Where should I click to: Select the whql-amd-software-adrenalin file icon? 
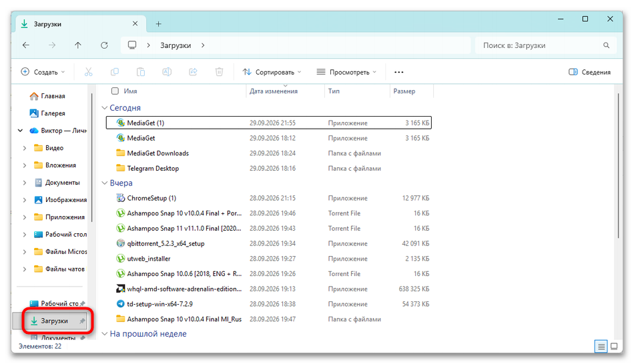tap(121, 289)
